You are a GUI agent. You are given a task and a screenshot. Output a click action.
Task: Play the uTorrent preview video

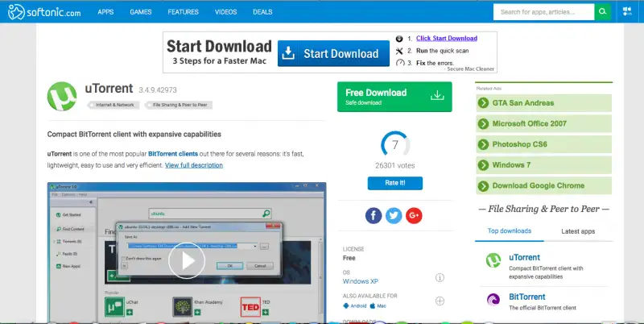pos(187,260)
